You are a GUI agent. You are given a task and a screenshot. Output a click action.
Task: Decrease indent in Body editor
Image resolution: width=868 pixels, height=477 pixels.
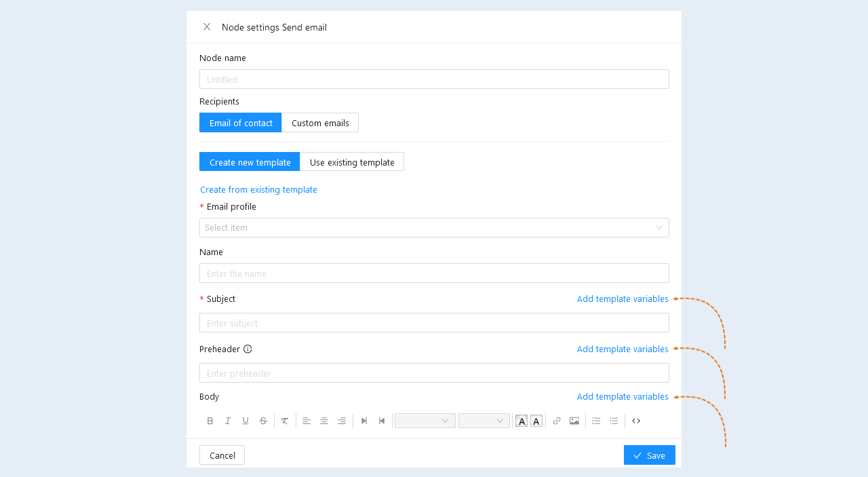click(x=382, y=421)
